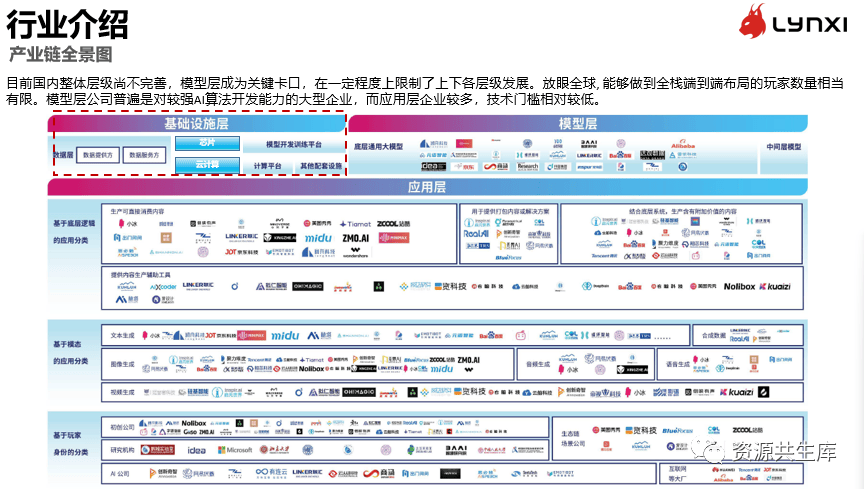Screen dimensions: 864x489
Task: Click the Nolibox logo in auxiliary tools row
Action: pos(739,286)
